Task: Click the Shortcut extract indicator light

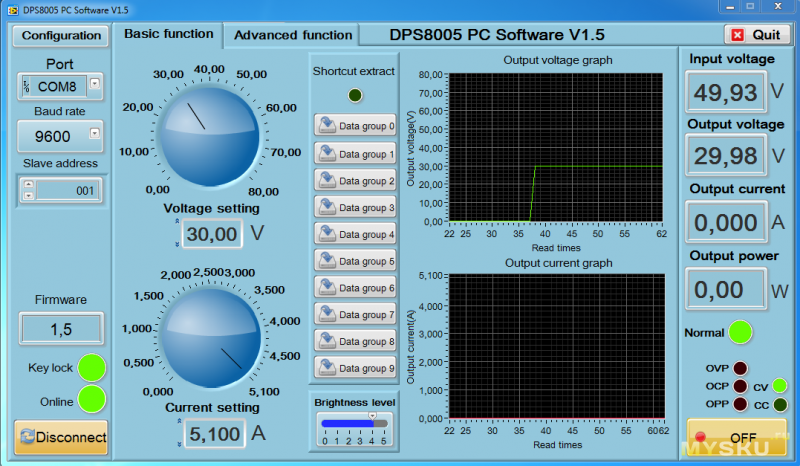Action: (355, 95)
